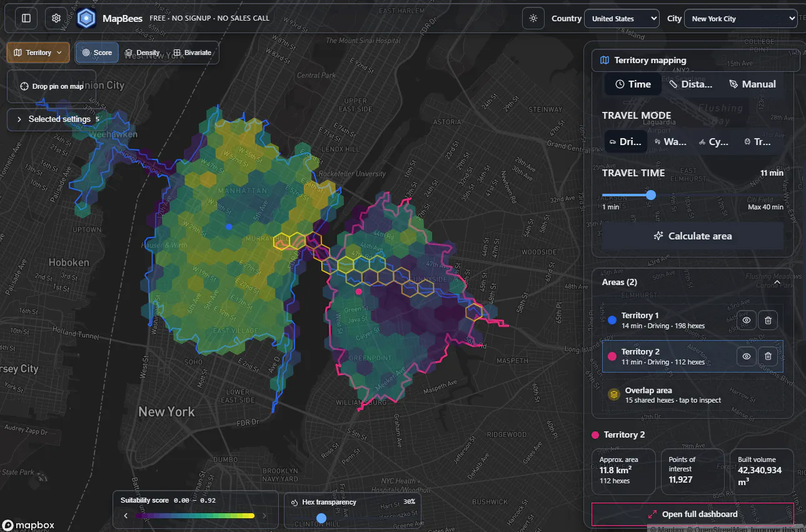Click the target icon on Score button
The image size is (806, 532).
click(86, 53)
